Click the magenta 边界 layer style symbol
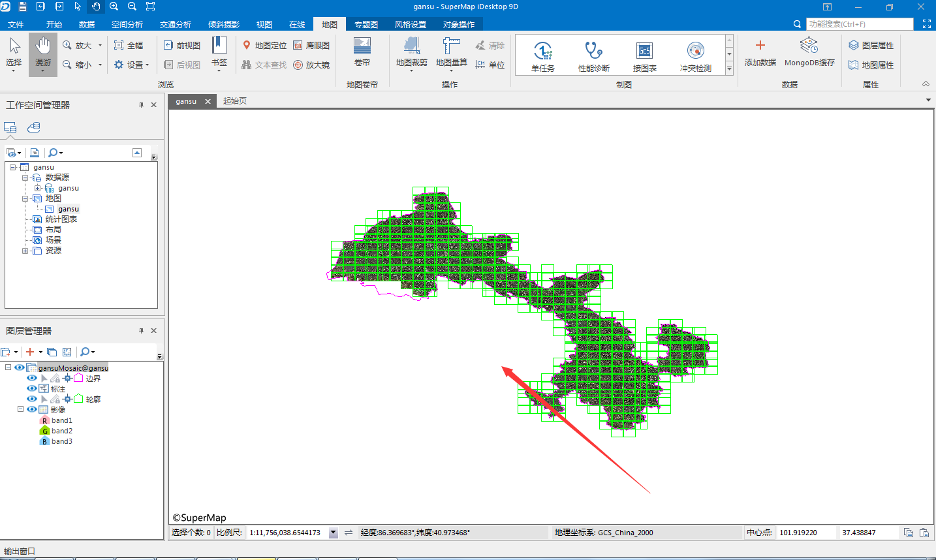Viewport: 936px width, 560px height. coord(78,378)
